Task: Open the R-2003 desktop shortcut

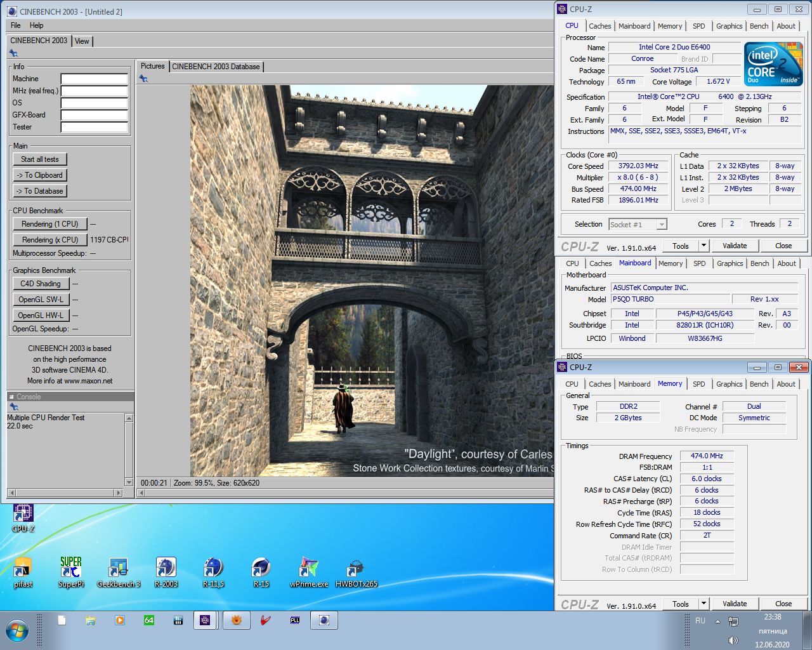Action: coord(166,572)
